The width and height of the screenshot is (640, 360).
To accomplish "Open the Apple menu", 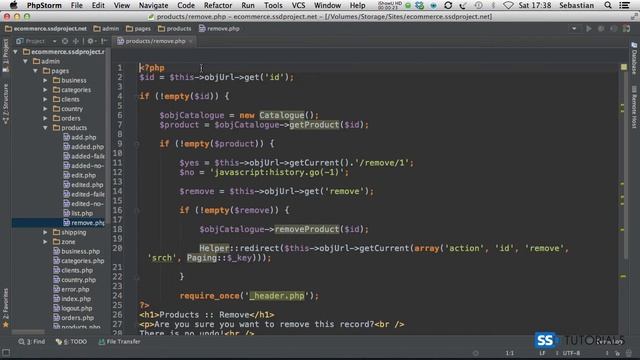I will [x=13, y=5].
